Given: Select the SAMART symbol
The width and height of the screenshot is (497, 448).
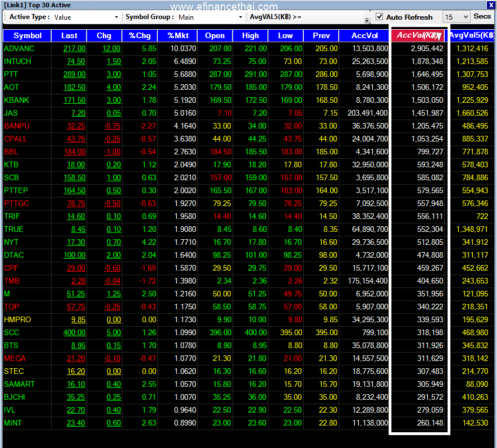Looking at the screenshot, I should click(x=19, y=385).
